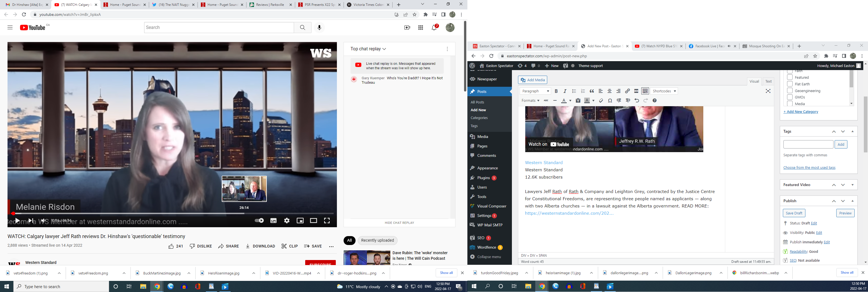The width and height of the screenshot is (868, 292).
Task: Open YouTube notifications bell
Action: (434, 28)
